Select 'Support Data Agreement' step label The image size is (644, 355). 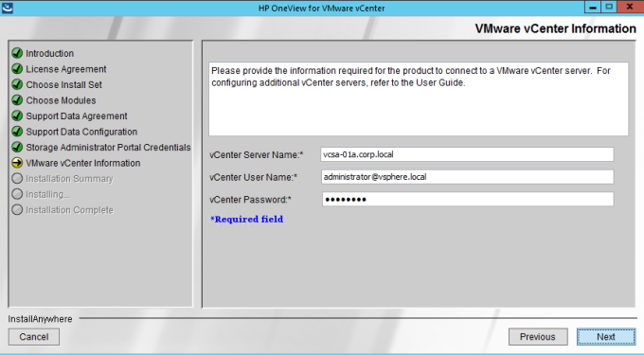pyautogui.click(x=77, y=116)
